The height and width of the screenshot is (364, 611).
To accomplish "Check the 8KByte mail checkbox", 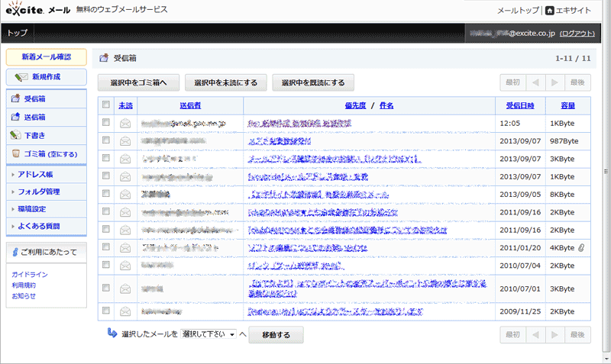I will (106, 194).
